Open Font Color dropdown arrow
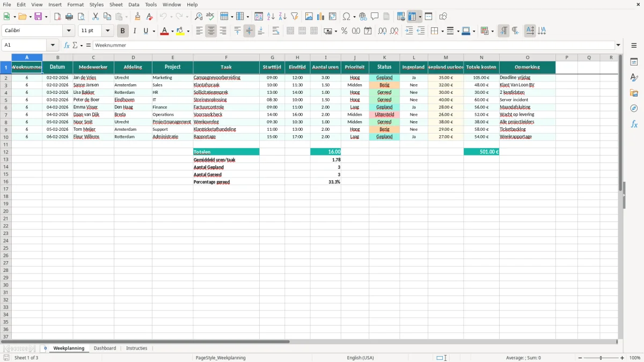Viewport: 644px width, 362px height. click(172, 31)
